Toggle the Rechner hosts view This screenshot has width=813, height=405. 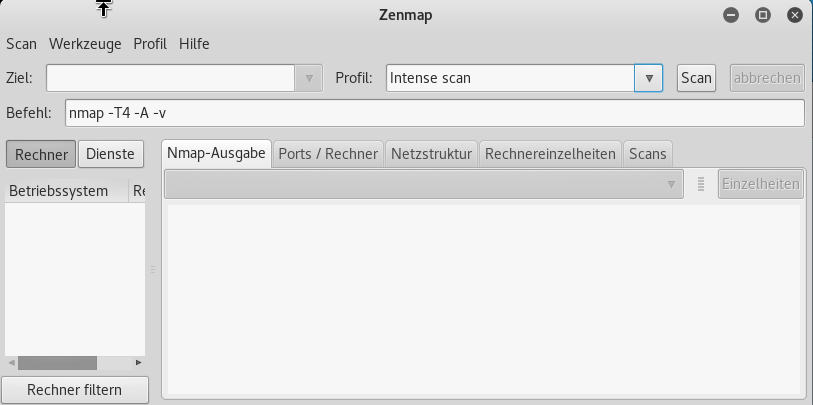tap(41, 154)
